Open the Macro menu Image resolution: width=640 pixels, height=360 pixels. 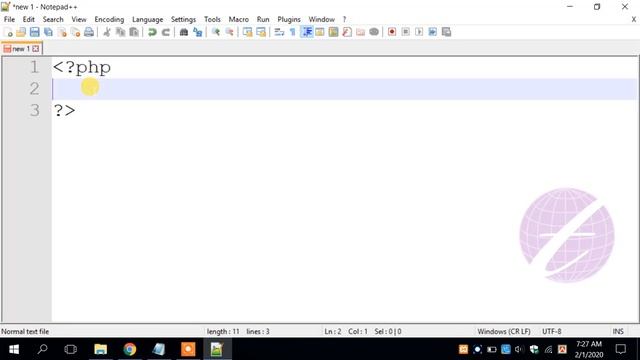pos(238,19)
